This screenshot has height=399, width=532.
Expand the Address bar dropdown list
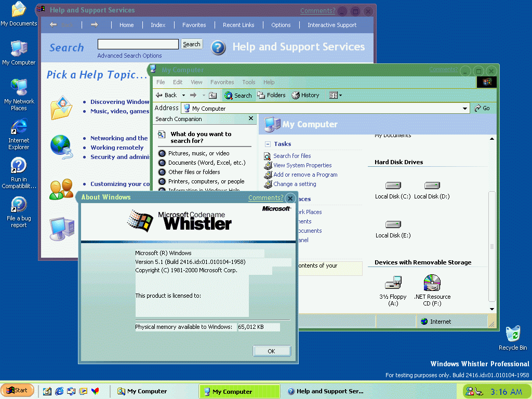[465, 109]
